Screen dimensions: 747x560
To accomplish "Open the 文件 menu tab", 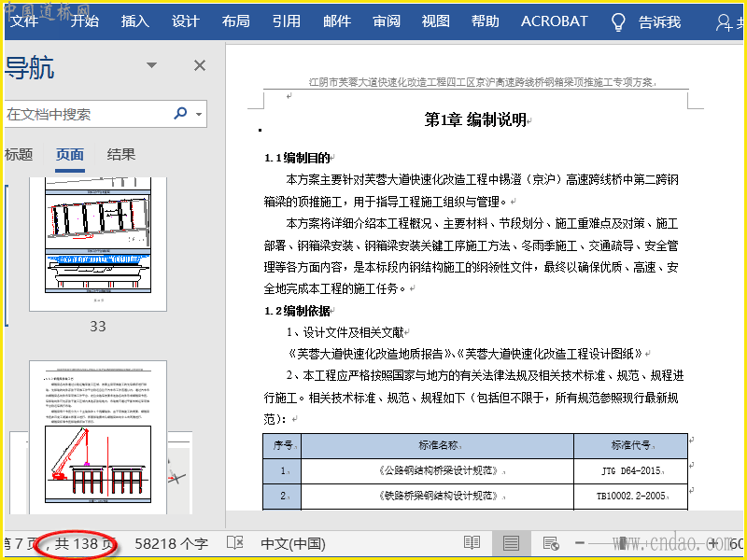I will [x=24, y=21].
